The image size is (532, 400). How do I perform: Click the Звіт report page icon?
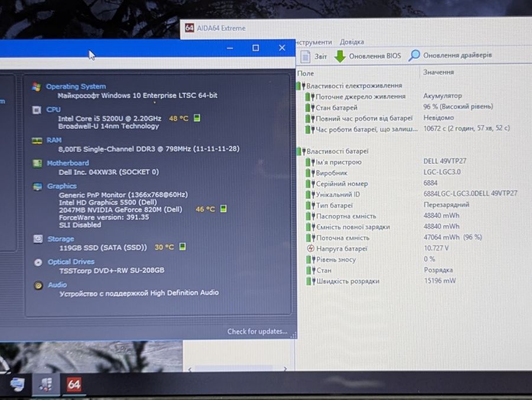pyautogui.click(x=305, y=57)
